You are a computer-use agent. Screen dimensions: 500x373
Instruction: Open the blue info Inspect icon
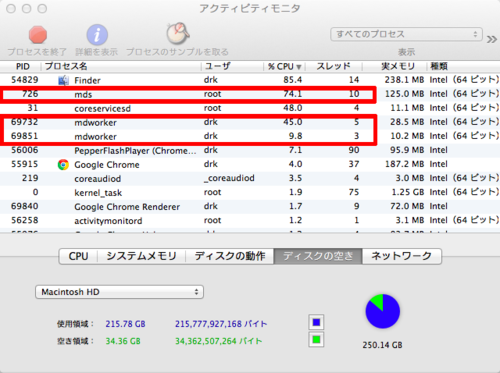tap(97, 35)
